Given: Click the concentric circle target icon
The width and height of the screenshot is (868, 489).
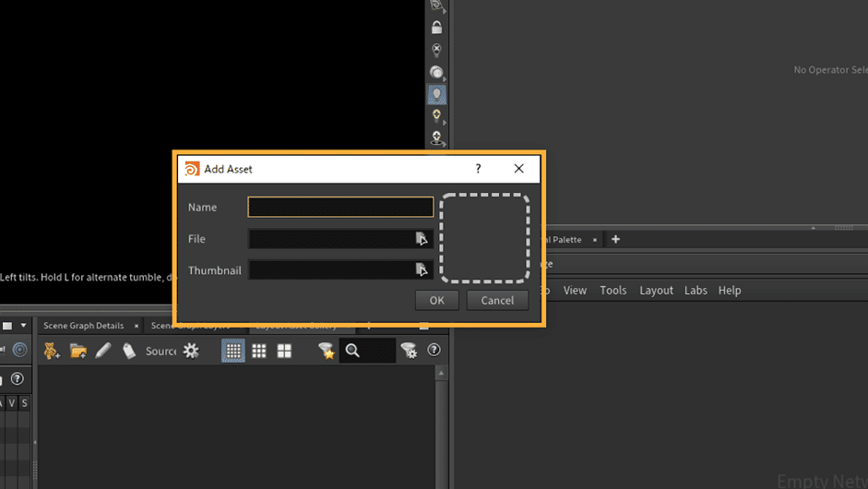Looking at the screenshot, I should pos(20,350).
